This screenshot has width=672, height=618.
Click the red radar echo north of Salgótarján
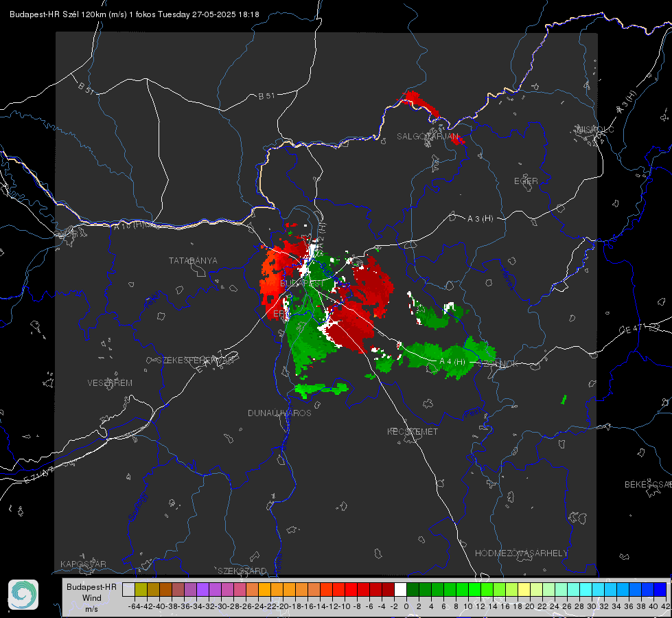point(421,102)
